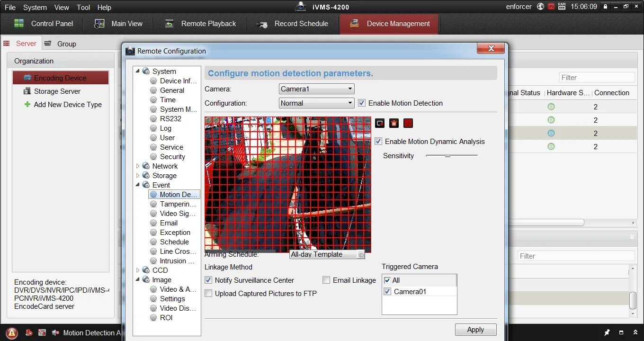
Task: Toggle the All triggered camera checkbox
Action: [387, 280]
